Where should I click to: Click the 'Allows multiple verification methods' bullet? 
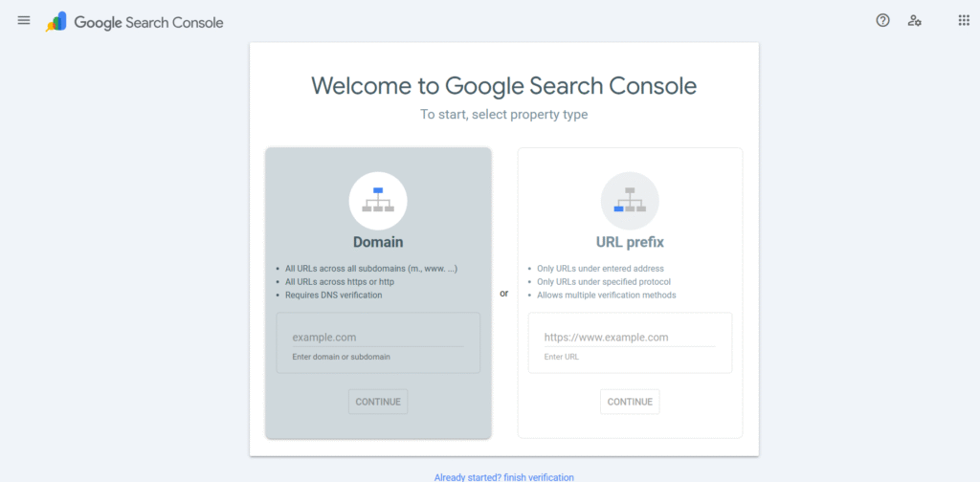pos(607,296)
